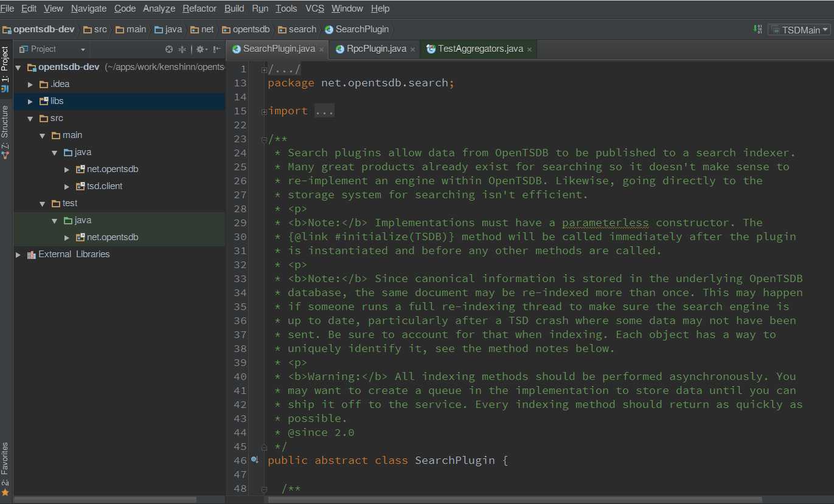Screen dimensions: 834x504
Task: Click search in the breadcrumb bar
Action: pyautogui.click(x=297, y=29)
